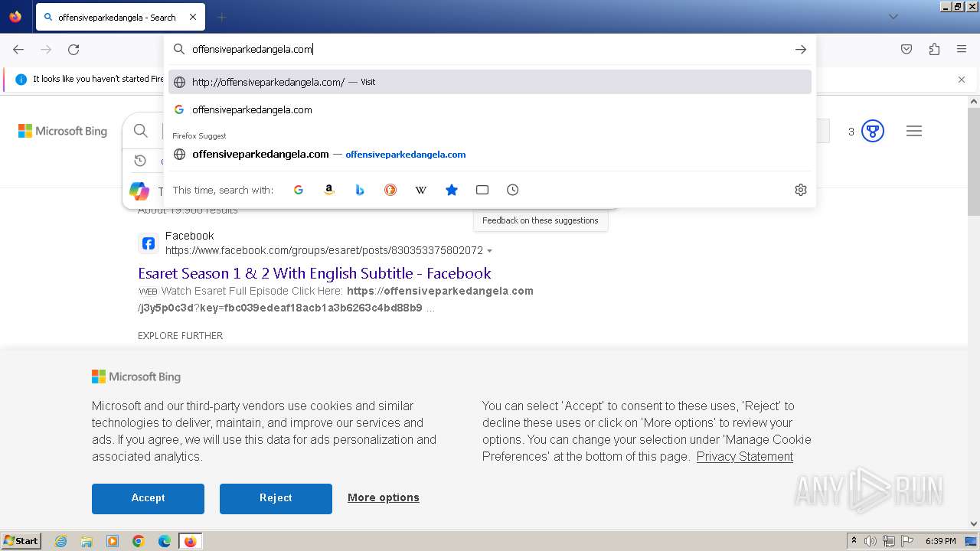Open the Firefox application menu
980x551 pixels.
(x=962, y=49)
